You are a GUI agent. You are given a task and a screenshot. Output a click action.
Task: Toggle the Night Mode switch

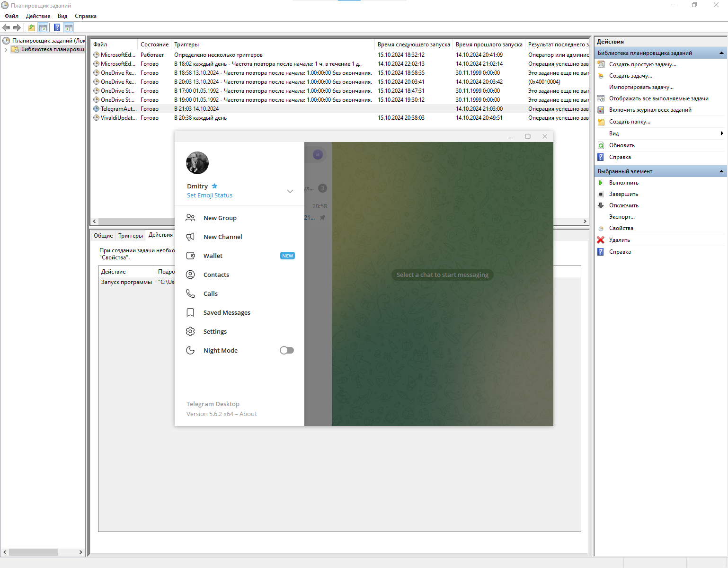point(287,350)
